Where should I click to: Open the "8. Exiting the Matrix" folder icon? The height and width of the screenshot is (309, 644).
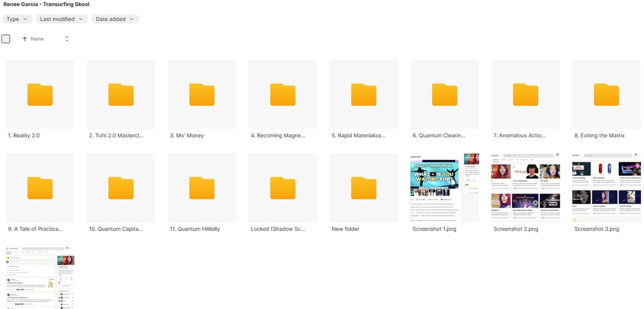coord(606,94)
